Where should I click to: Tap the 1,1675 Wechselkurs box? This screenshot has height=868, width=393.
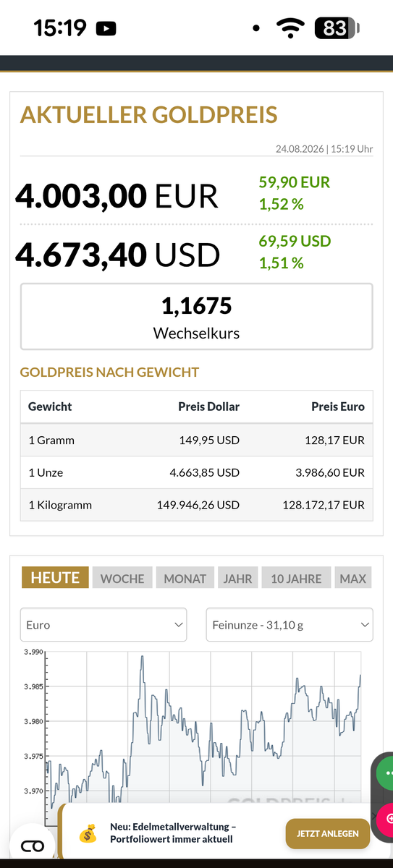click(x=197, y=317)
